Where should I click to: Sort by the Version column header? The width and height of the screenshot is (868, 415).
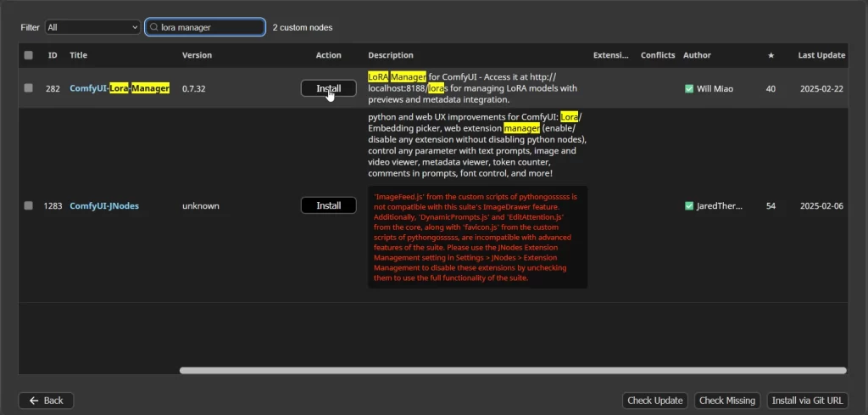coord(197,55)
